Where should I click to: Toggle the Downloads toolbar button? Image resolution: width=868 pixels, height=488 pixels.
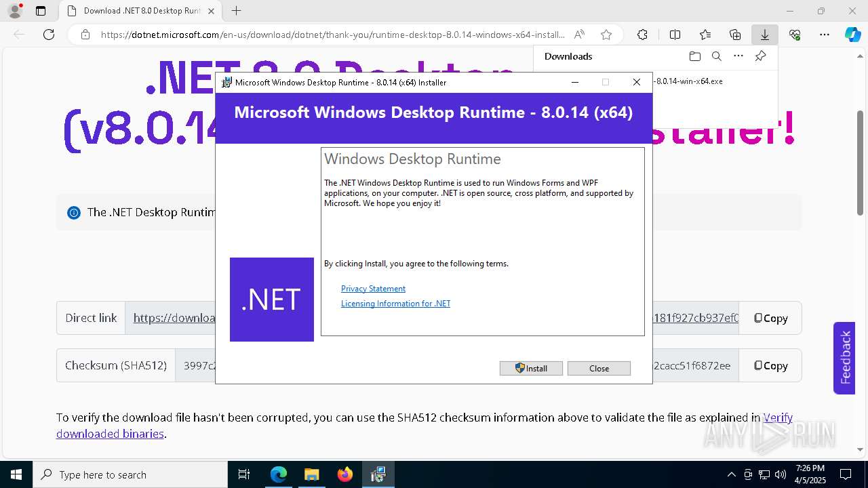click(765, 35)
